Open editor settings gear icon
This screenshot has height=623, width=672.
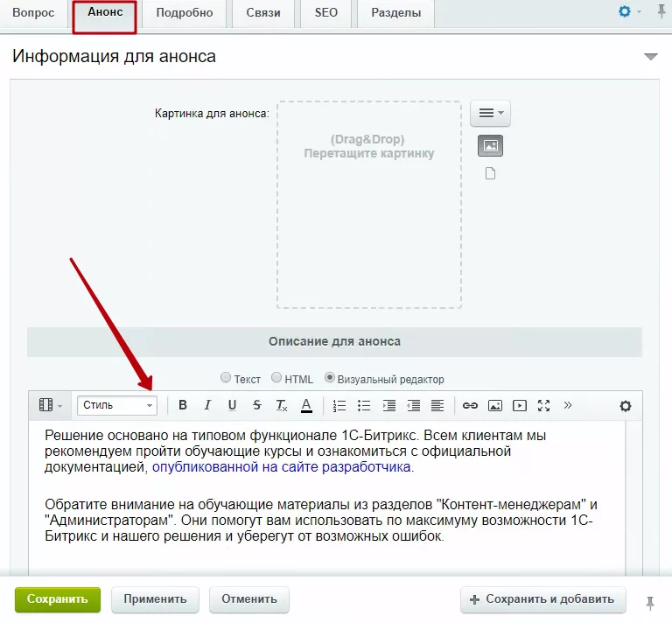point(626,406)
